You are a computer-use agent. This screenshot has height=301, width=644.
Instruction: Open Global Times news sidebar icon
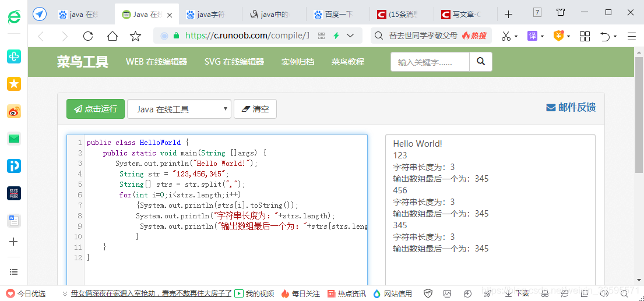point(14,193)
